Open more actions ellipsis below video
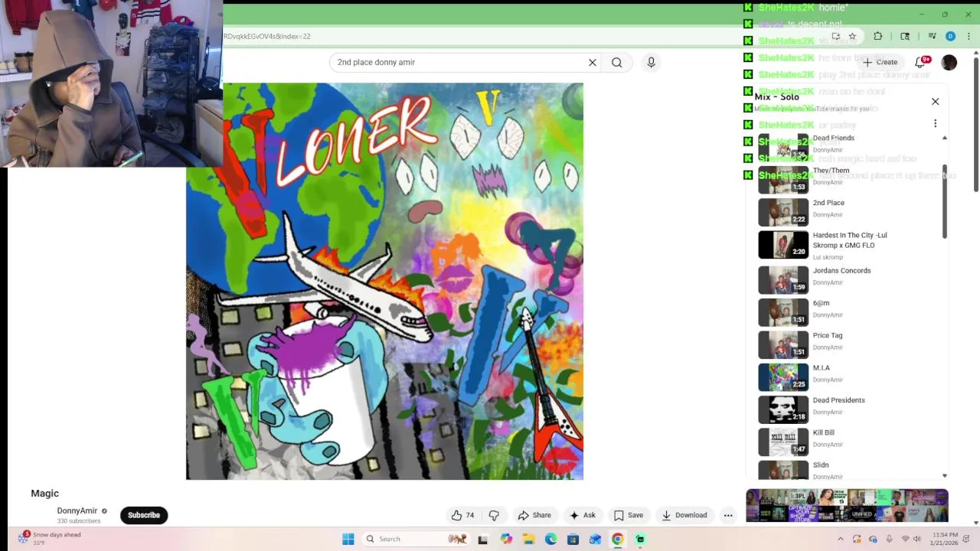The image size is (980, 551). pos(728,515)
